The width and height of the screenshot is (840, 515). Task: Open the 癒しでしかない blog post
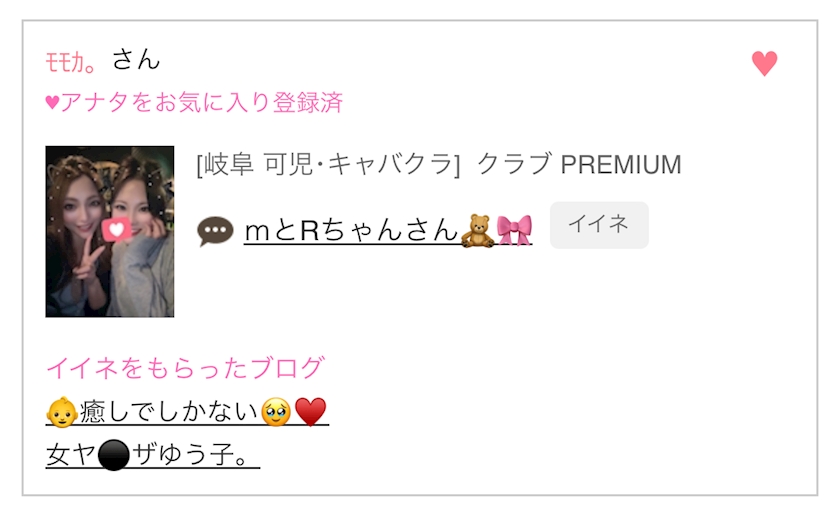[x=187, y=412]
